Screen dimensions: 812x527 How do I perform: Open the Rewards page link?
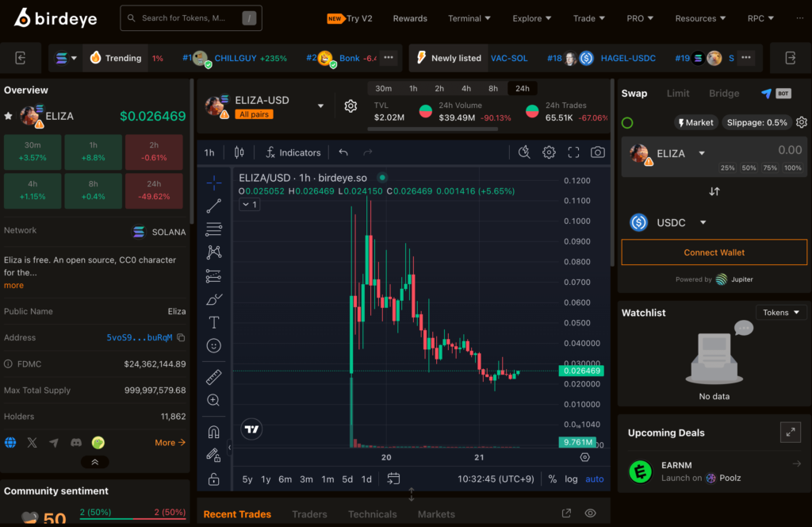[x=410, y=18]
